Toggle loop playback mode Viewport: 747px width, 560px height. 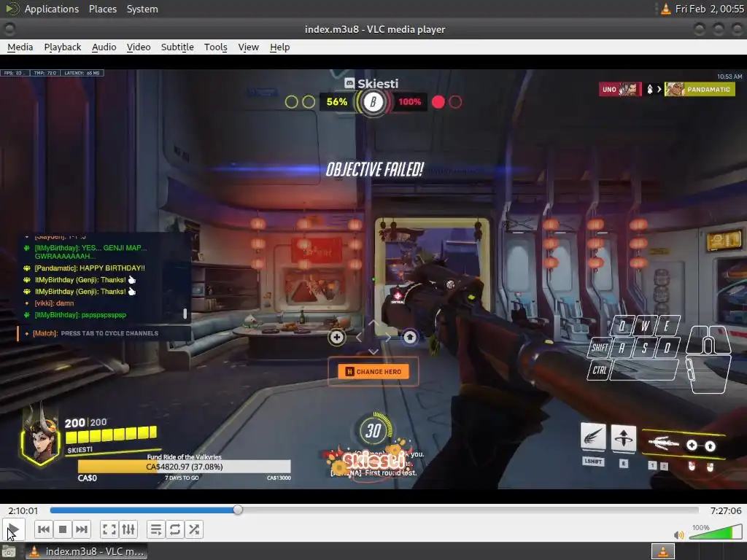pos(175,529)
